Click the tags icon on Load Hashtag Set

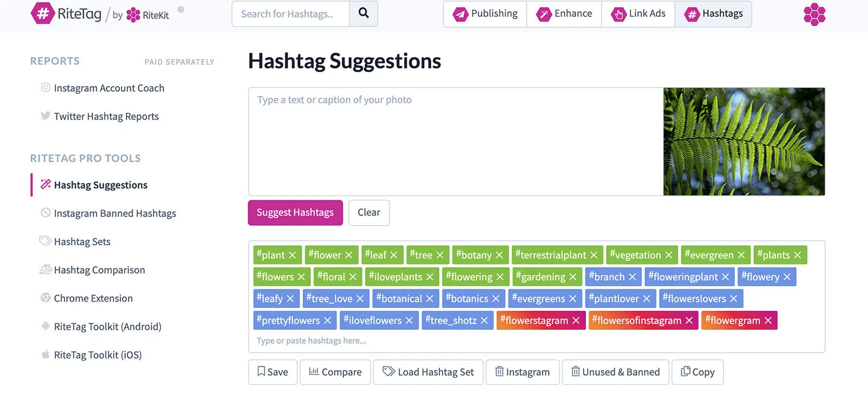pyautogui.click(x=388, y=372)
